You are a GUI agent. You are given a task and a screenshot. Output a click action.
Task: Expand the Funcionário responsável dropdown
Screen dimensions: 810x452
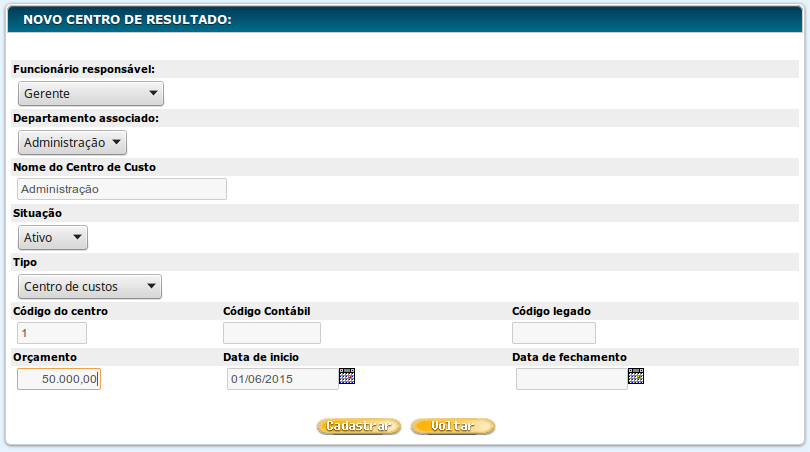[x=91, y=93]
